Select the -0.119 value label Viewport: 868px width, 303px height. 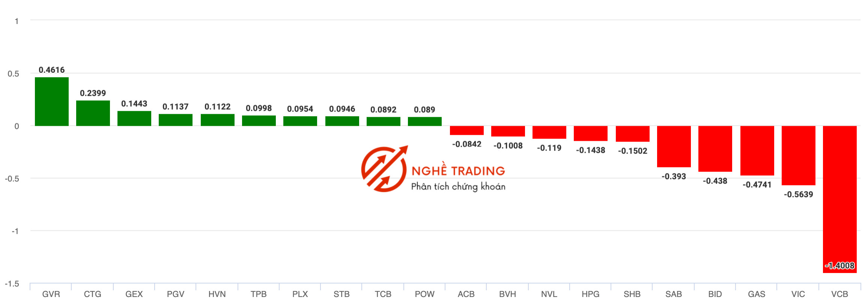(x=549, y=148)
